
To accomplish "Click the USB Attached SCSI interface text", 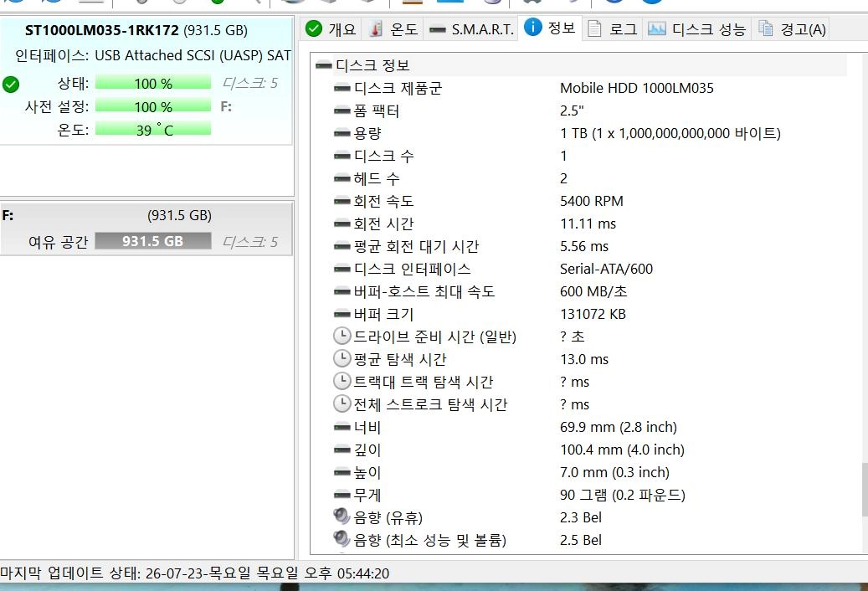I will click(193, 55).
